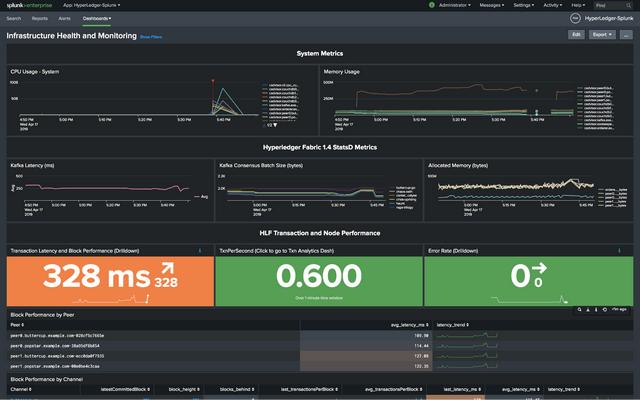Click the Inspect info icon on panel
The image size is (640, 400).
click(596, 310)
